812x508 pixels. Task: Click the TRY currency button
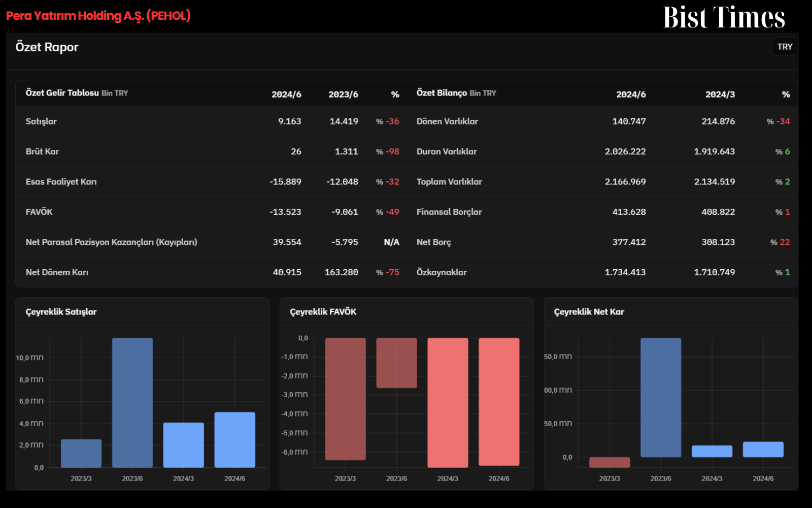(785, 47)
